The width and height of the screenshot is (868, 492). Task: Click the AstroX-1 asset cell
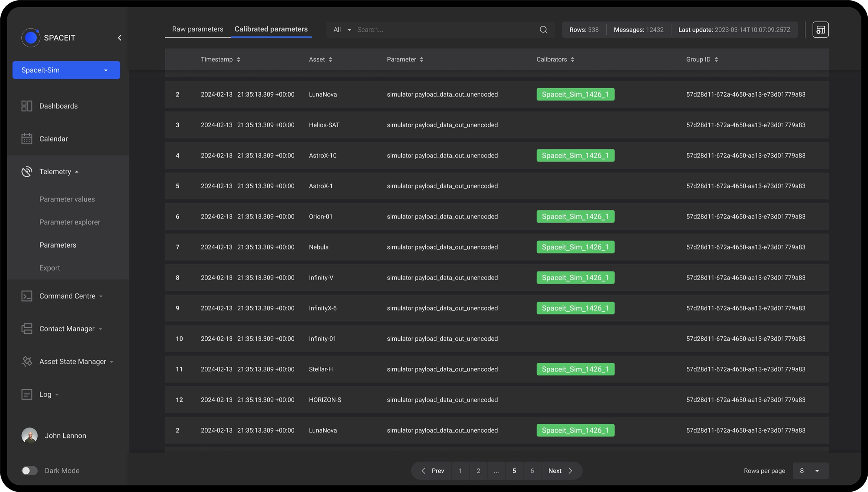pyautogui.click(x=320, y=186)
